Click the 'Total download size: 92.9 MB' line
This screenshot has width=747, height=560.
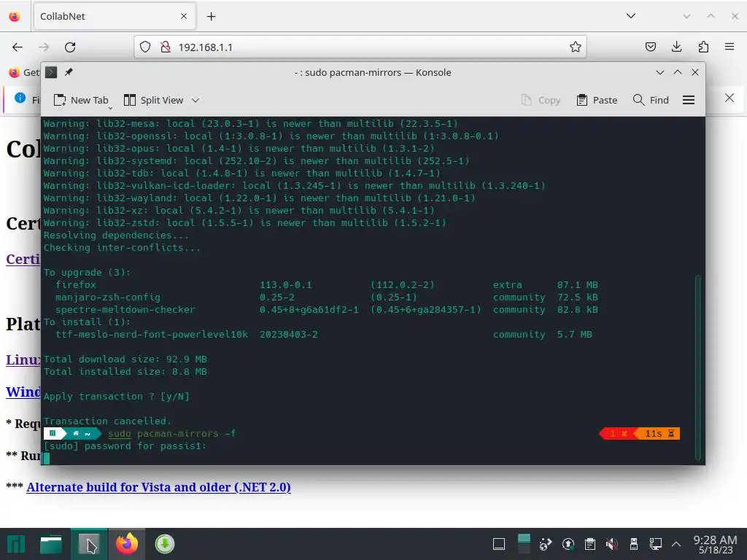(x=125, y=359)
